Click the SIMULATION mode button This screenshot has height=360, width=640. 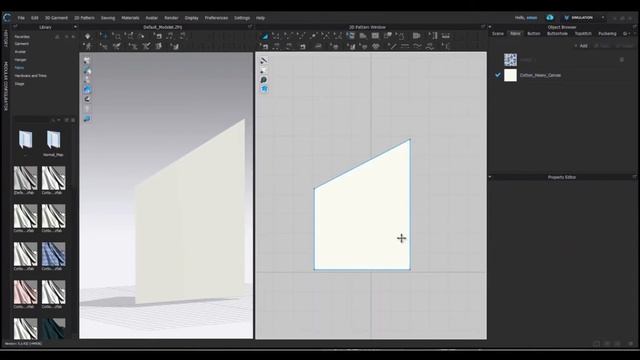579,18
